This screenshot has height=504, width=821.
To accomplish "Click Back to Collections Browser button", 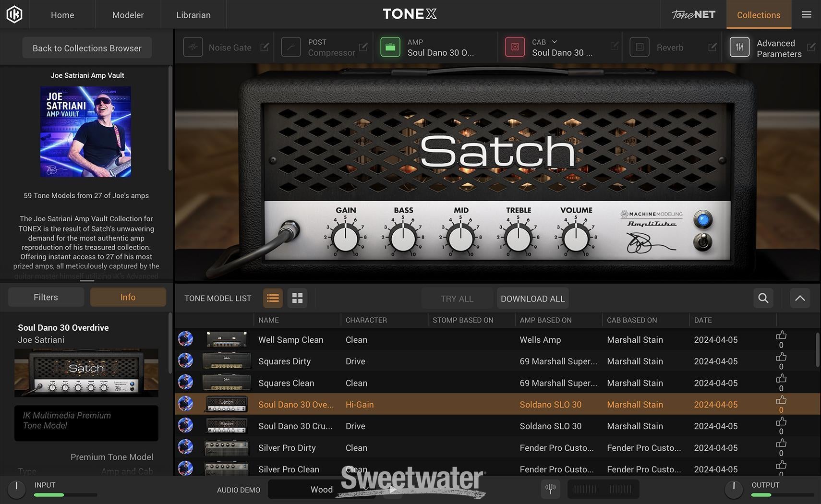I will click(x=87, y=48).
